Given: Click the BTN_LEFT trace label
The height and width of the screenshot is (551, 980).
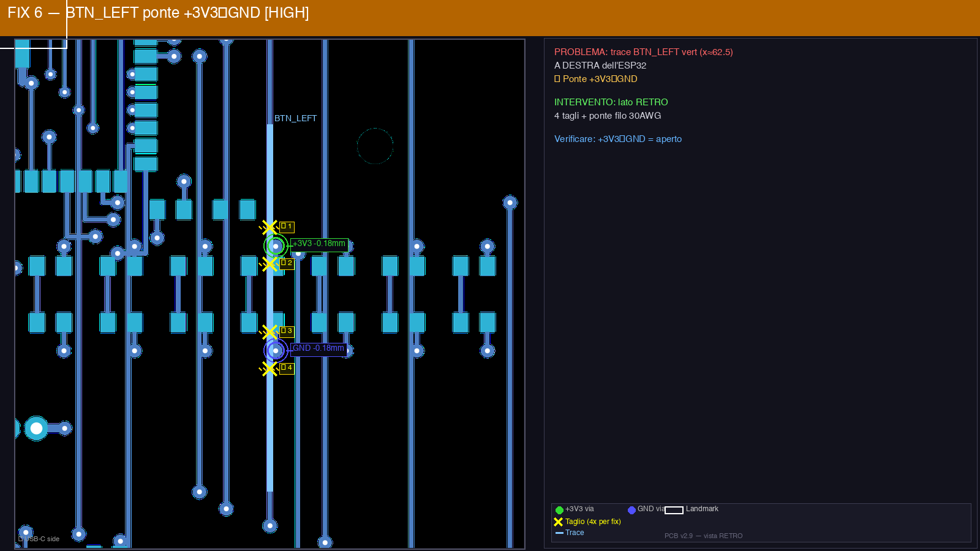Looking at the screenshot, I should [295, 118].
